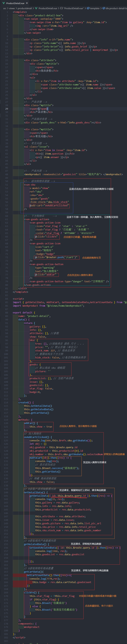The height and width of the screenshot is (644, 127).
Task: Click the $toast('取消宝贝收藏成功') line
Action: pos(56,610)
